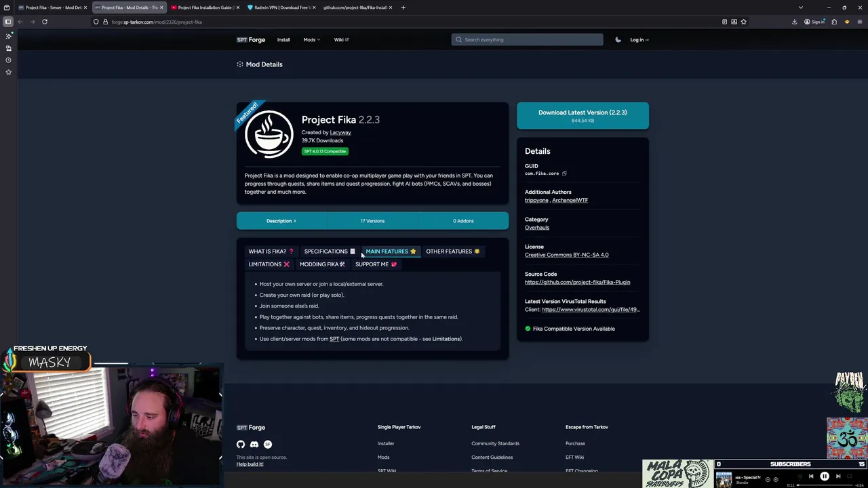Open the History sidebar icon

[8, 60]
